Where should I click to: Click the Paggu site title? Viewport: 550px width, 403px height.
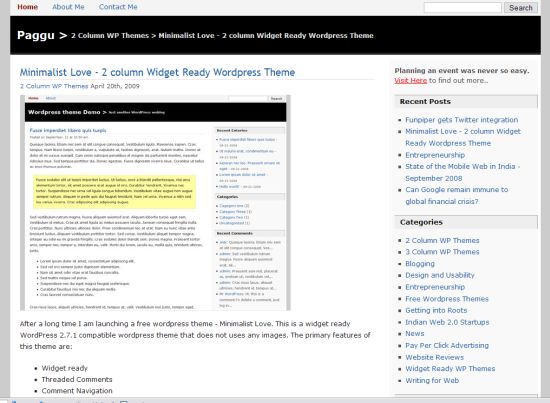(x=36, y=35)
